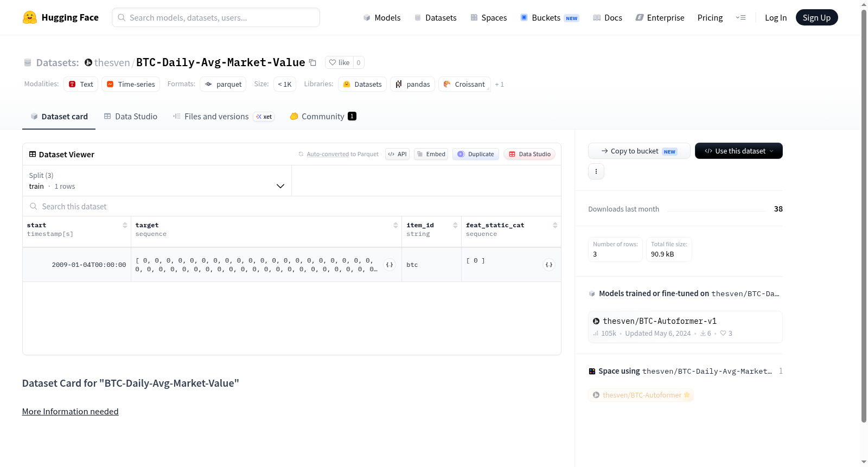Click thesven owner name in title

coord(112,62)
